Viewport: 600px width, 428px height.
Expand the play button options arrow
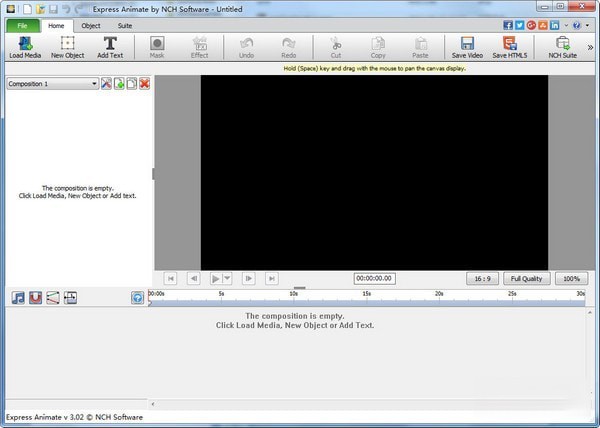pos(228,278)
